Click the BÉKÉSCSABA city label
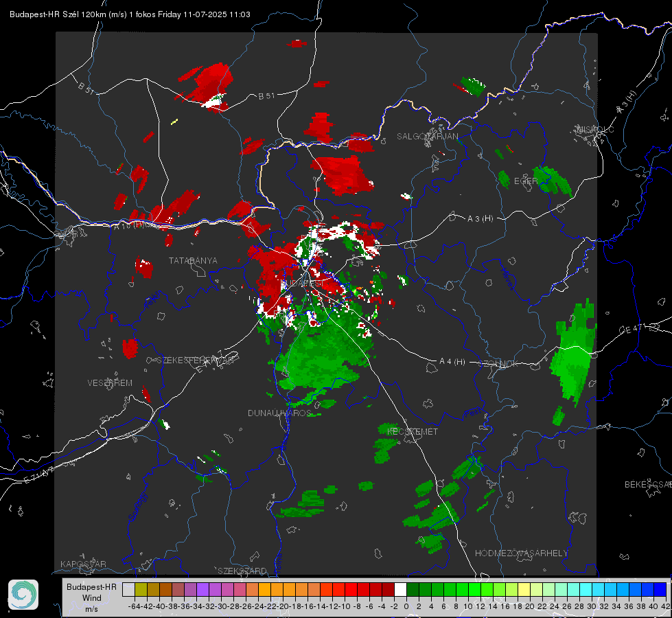Viewport: 672px width, 618px height. tap(648, 484)
